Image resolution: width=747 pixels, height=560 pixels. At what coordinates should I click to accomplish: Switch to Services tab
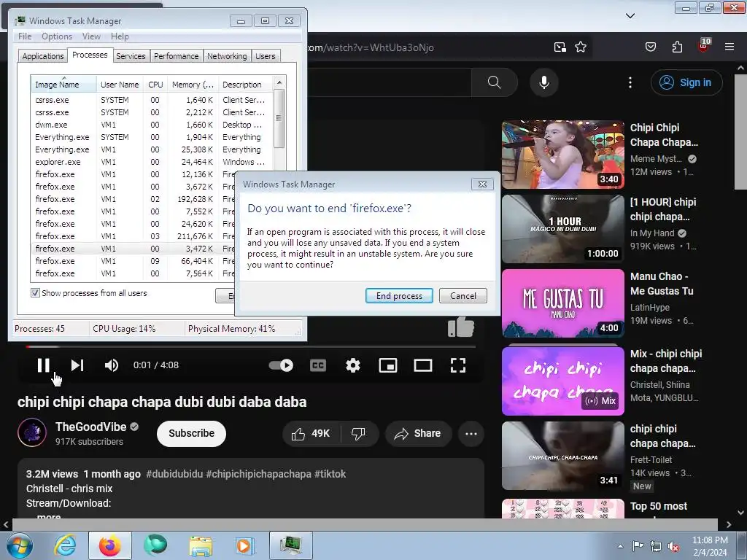pyautogui.click(x=131, y=56)
